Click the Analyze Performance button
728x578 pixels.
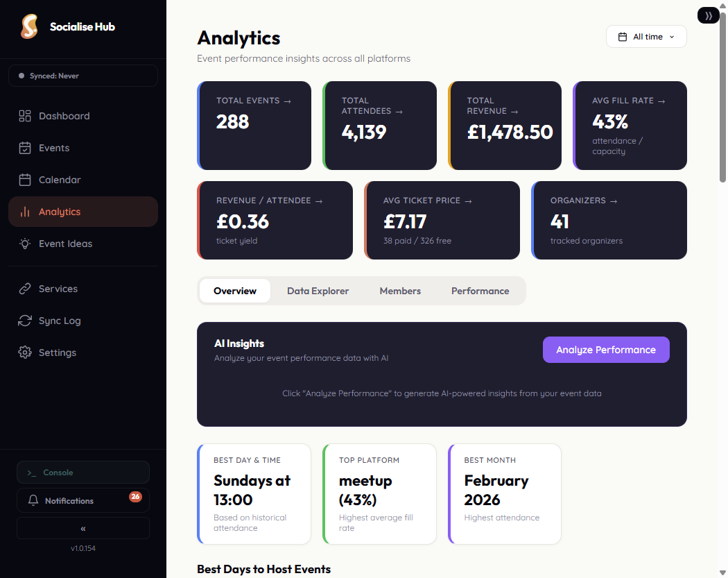coord(605,350)
